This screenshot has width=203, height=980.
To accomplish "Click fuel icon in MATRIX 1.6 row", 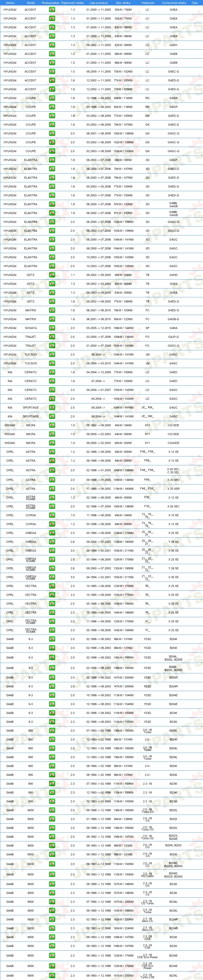I will 52,310.
